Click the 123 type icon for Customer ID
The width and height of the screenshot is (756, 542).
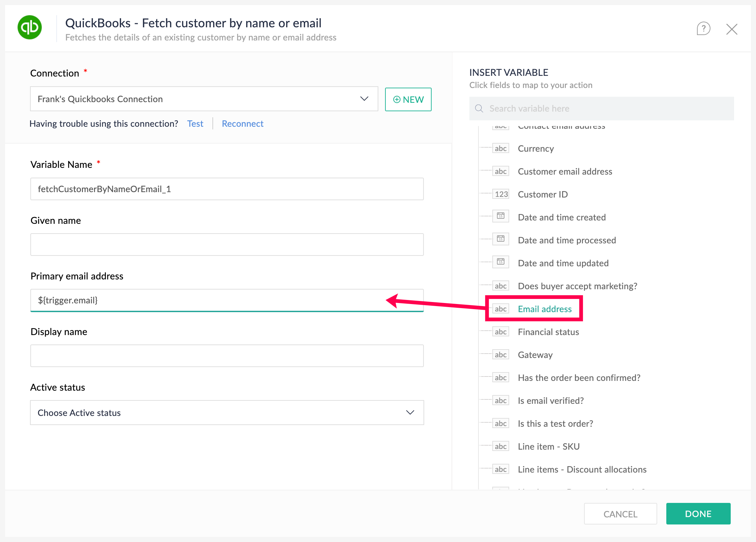501,194
